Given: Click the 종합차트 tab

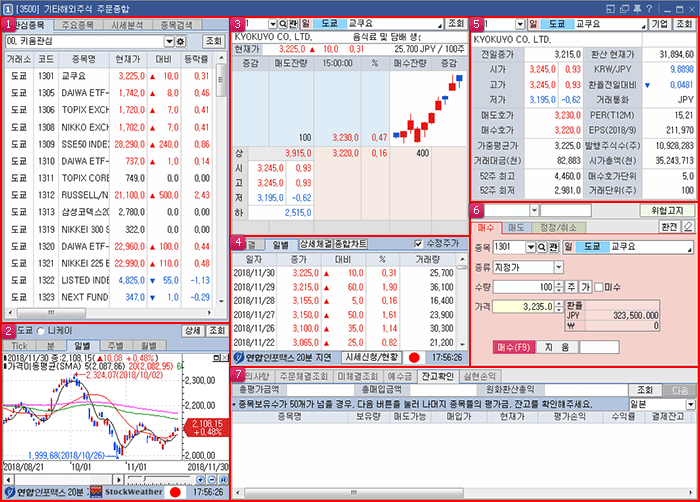Looking at the screenshot, I should pos(351,244).
